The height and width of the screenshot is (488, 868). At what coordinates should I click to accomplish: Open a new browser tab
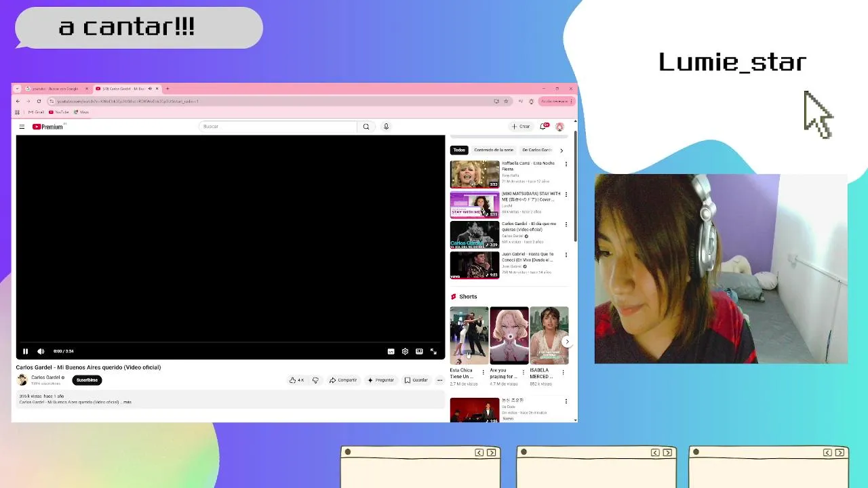click(x=167, y=89)
